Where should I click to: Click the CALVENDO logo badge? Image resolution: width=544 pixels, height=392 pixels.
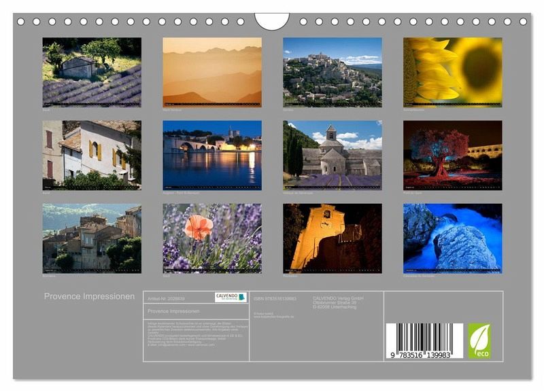(x=231, y=298)
